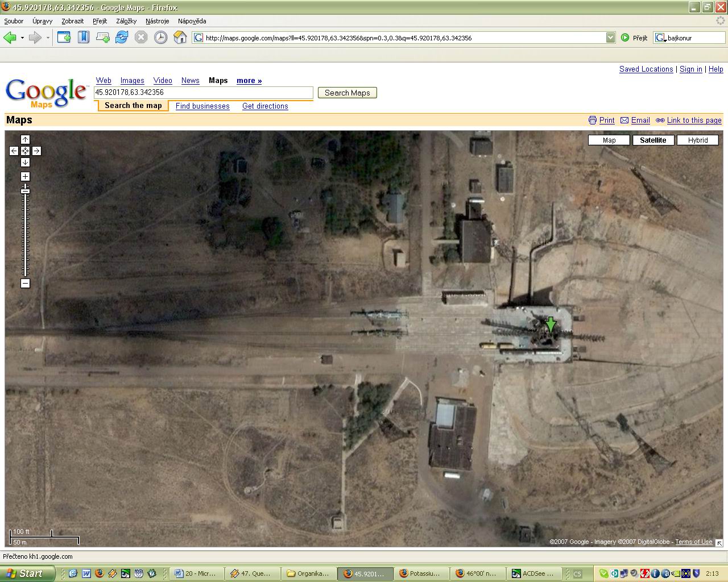Pan map down with arrow button

click(x=25, y=162)
